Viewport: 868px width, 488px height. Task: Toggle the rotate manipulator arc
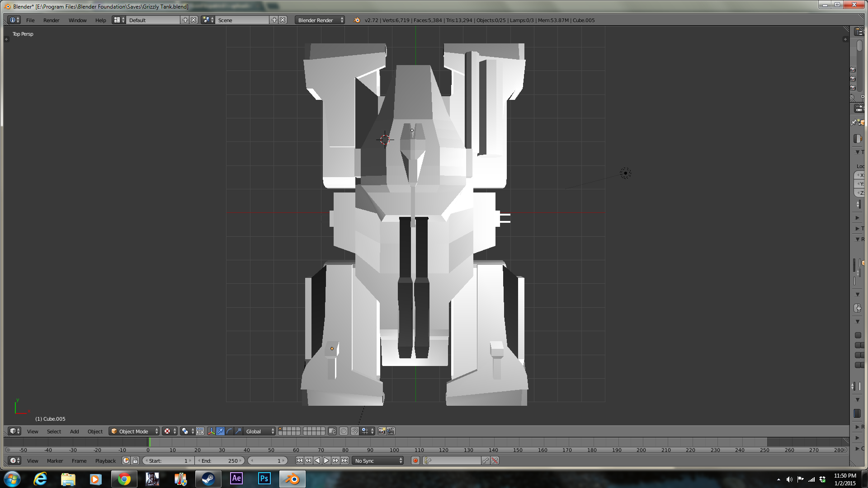point(229,431)
